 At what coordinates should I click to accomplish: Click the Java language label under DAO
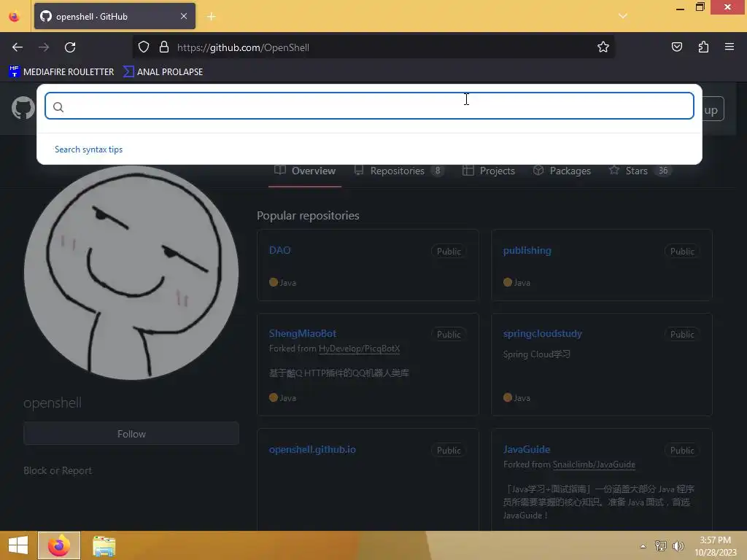click(287, 283)
